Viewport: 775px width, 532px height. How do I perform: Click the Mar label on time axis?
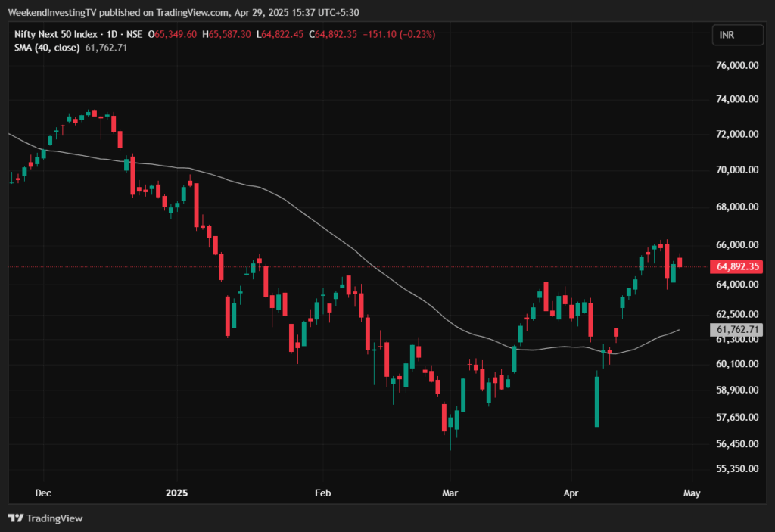[450, 493]
